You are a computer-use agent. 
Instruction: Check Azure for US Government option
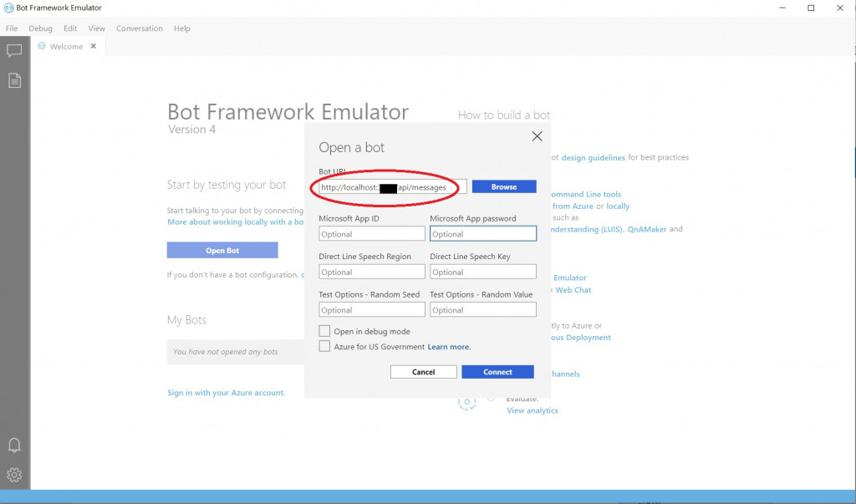click(324, 346)
